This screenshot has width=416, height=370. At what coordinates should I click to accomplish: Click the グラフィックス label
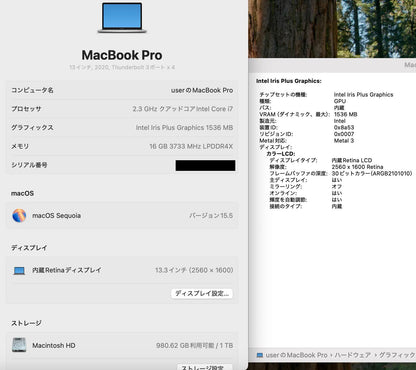coord(32,128)
